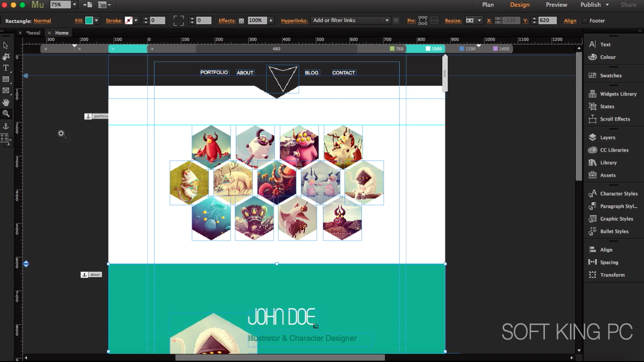Viewport: 644px width, 362px height.
Task: Open the Widgets Library panel
Action: 614,94
